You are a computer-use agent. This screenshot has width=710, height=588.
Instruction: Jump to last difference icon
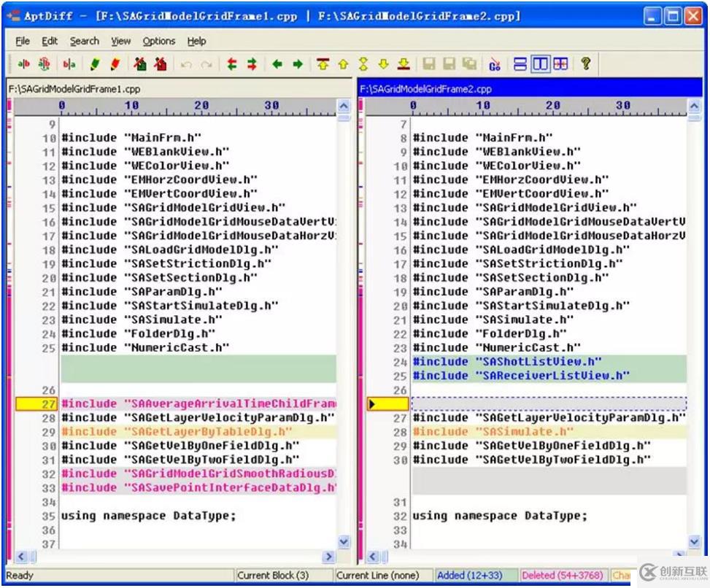click(x=404, y=64)
